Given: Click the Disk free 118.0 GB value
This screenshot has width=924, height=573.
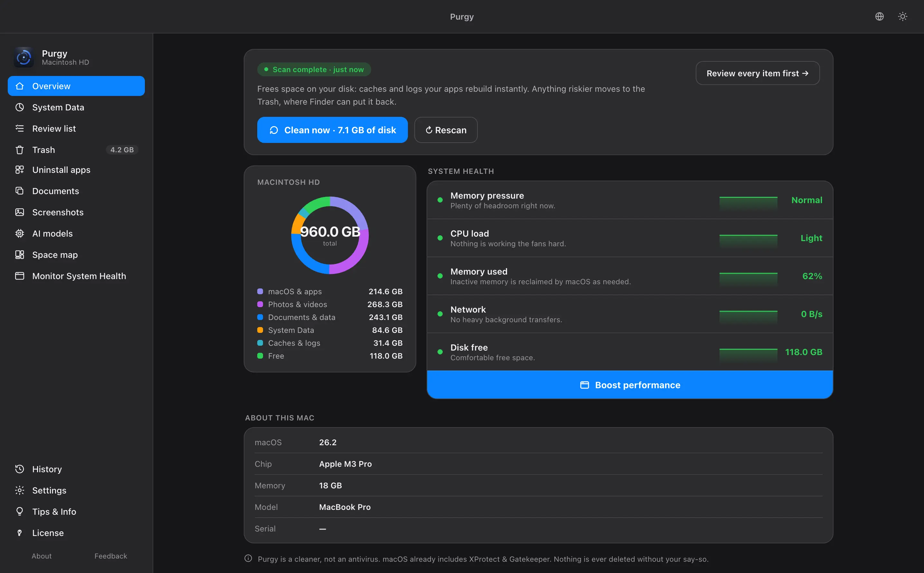Looking at the screenshot, I should tap(804, 352).
